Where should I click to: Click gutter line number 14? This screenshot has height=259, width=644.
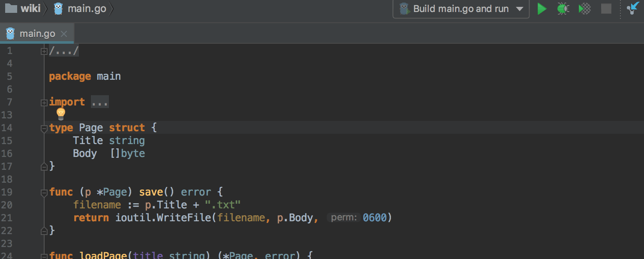(7, 128)
